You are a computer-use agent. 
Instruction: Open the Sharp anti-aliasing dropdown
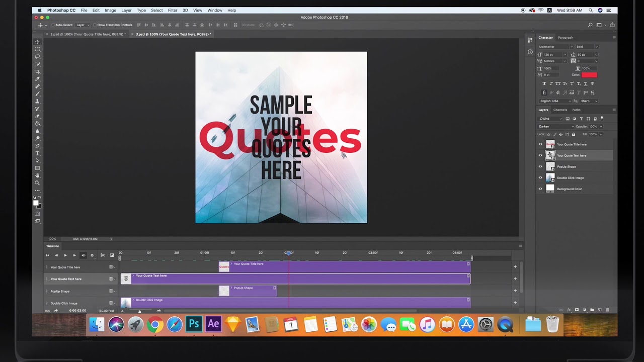[589, 101]
